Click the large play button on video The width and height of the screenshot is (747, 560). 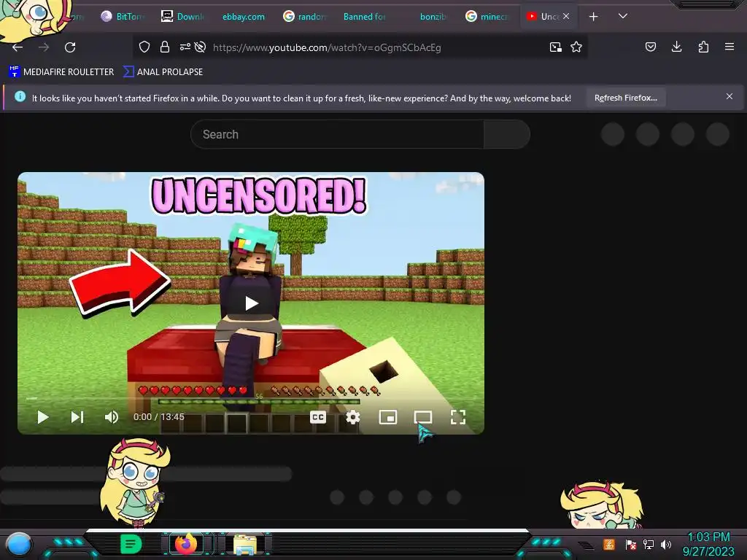251,303
